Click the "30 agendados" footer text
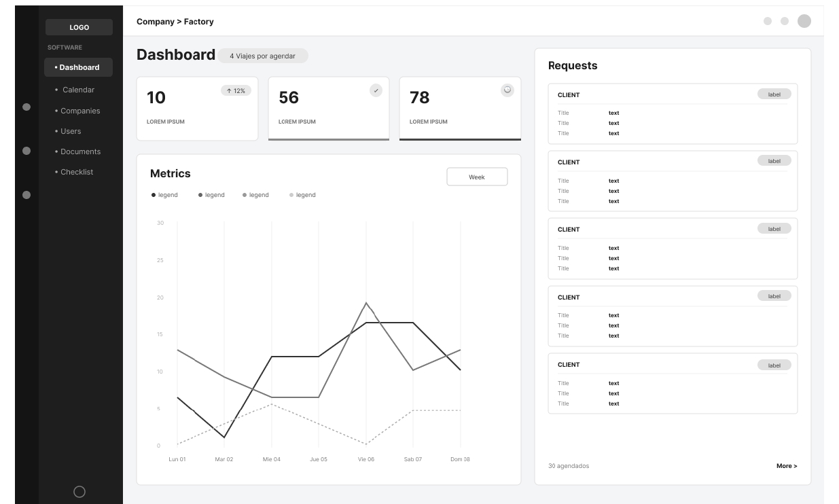The image size is (839, 504). pyautogui.click(x=569, y=466)
